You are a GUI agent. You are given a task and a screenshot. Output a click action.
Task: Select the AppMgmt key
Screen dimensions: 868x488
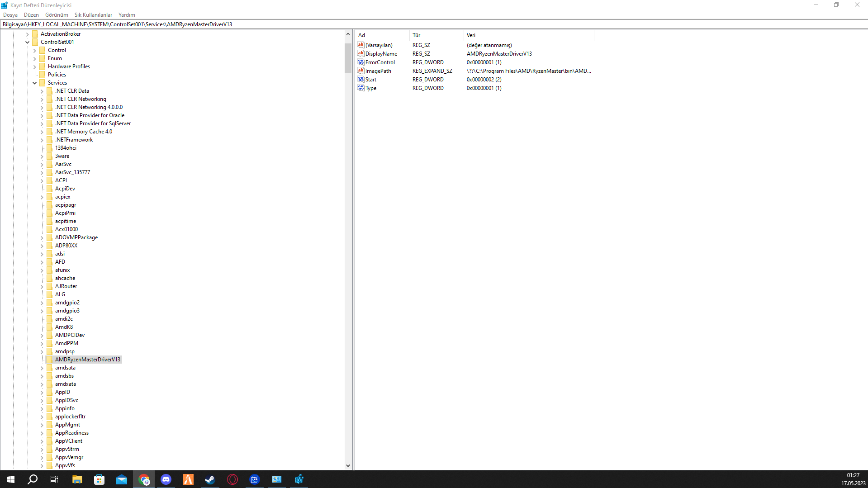click(x=67, y=425)
